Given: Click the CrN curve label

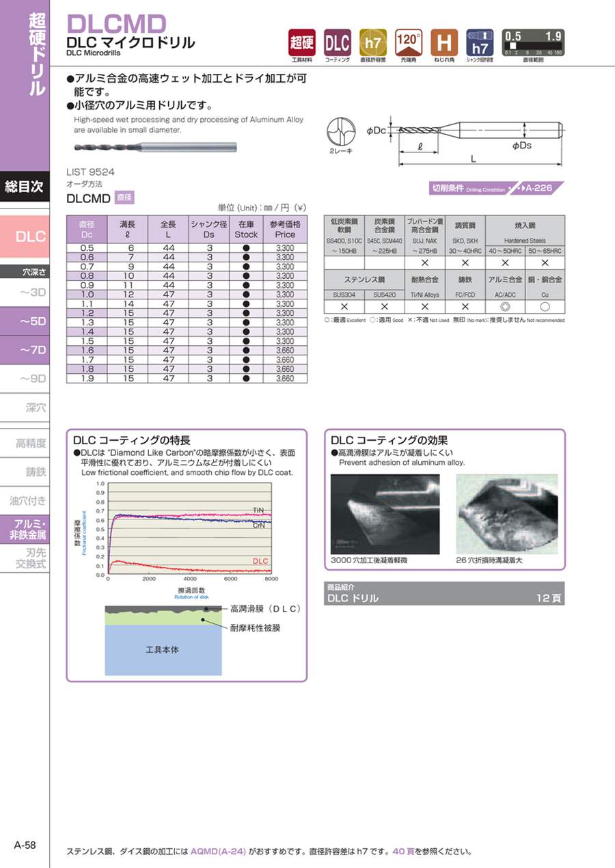Looking at the screenshot, I should [258, 525].
